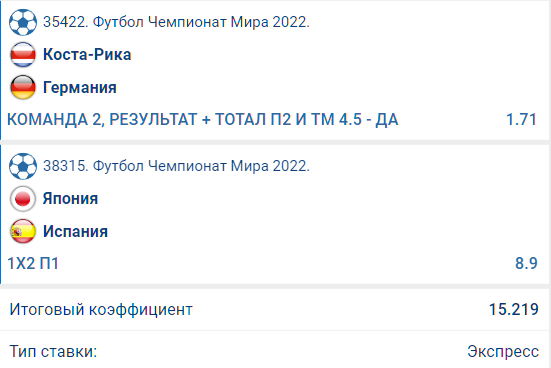Click the Germany flag icon
Image resolution: width=551 pixels, height=368 pixels.
[x=23, y=87]
